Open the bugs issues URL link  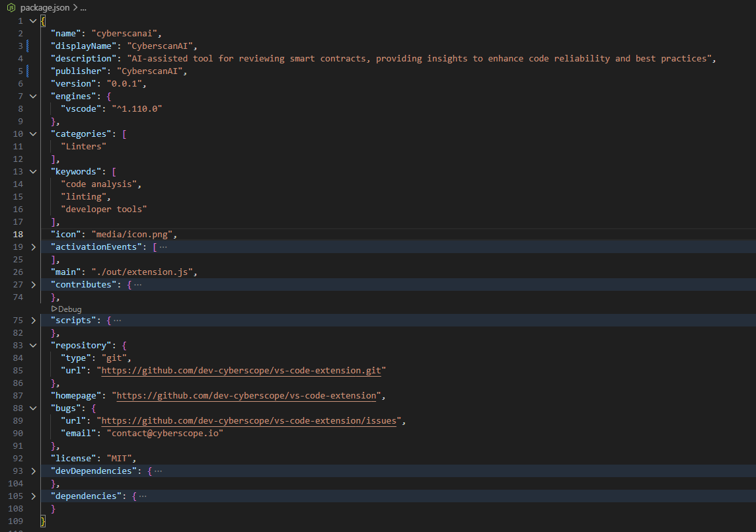click(248, 420)
